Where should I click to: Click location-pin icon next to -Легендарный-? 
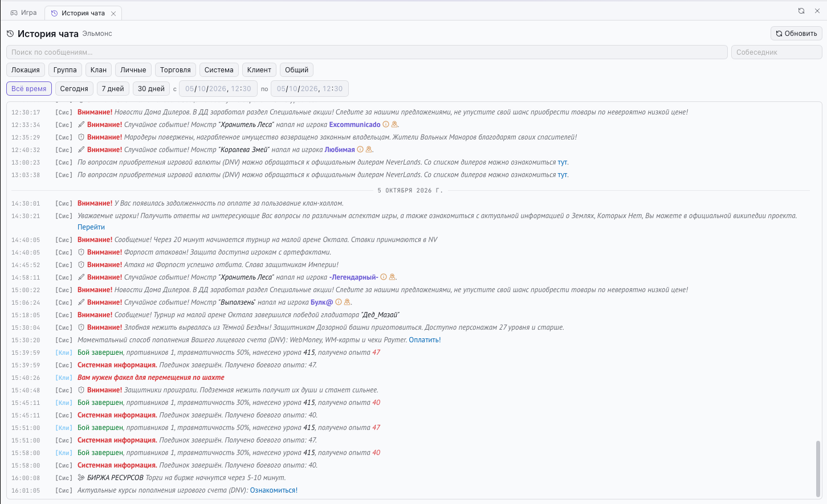click(x=392, y=277)
